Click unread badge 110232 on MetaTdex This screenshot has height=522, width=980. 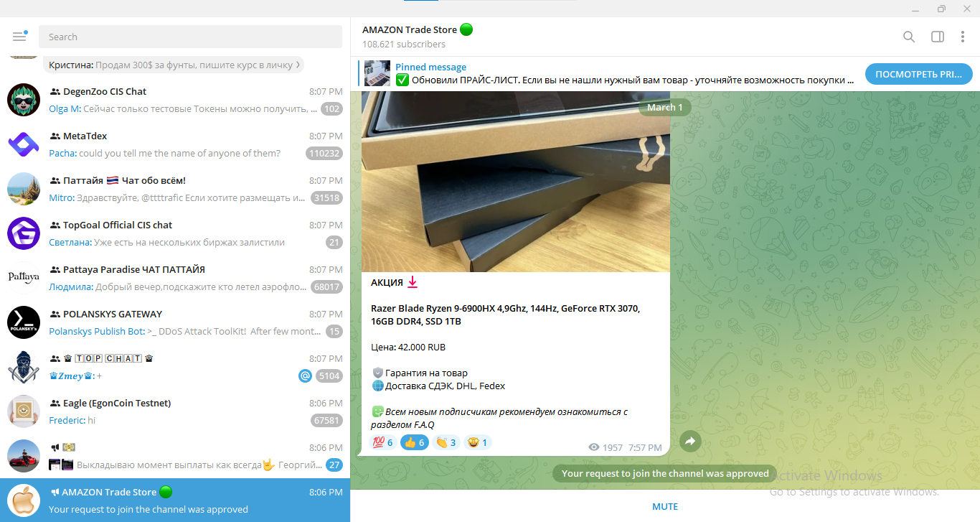point(324,153)
